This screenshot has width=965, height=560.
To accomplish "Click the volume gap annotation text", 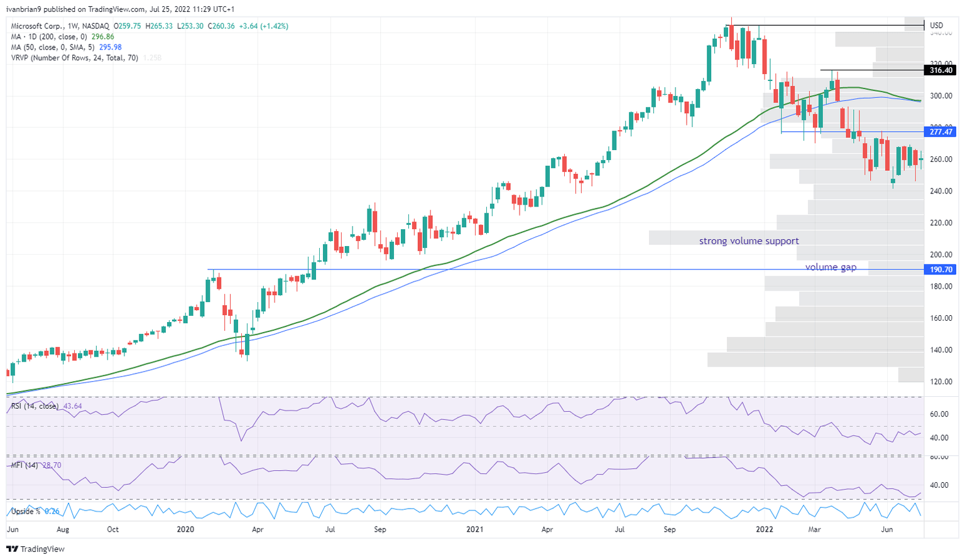I will (831, 267).
